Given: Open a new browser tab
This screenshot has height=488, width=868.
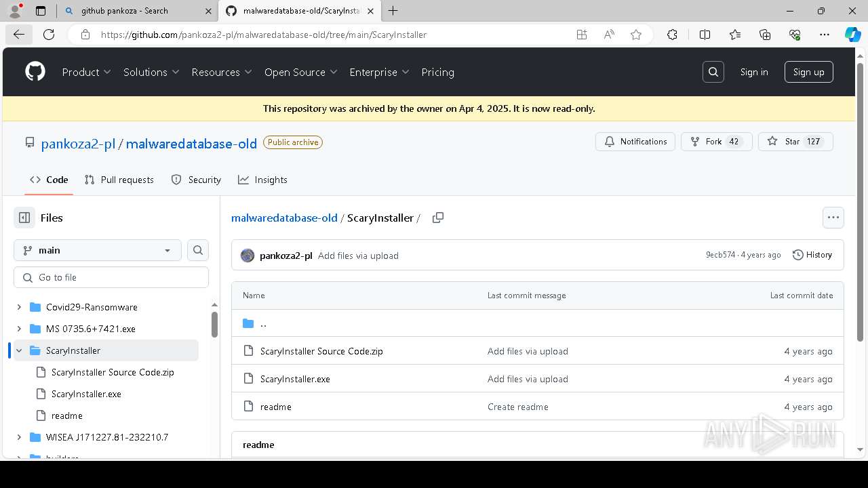Looking at the screenshot, I should 393,11.
